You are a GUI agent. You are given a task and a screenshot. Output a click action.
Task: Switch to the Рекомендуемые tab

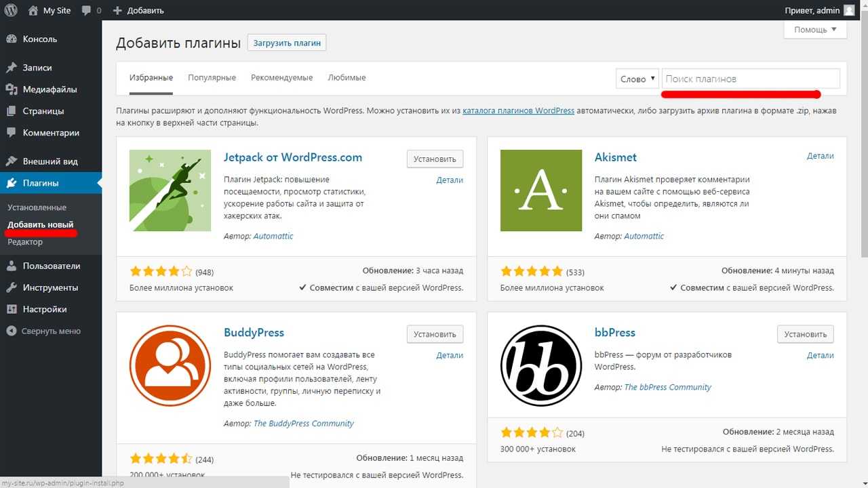(282, 78)
